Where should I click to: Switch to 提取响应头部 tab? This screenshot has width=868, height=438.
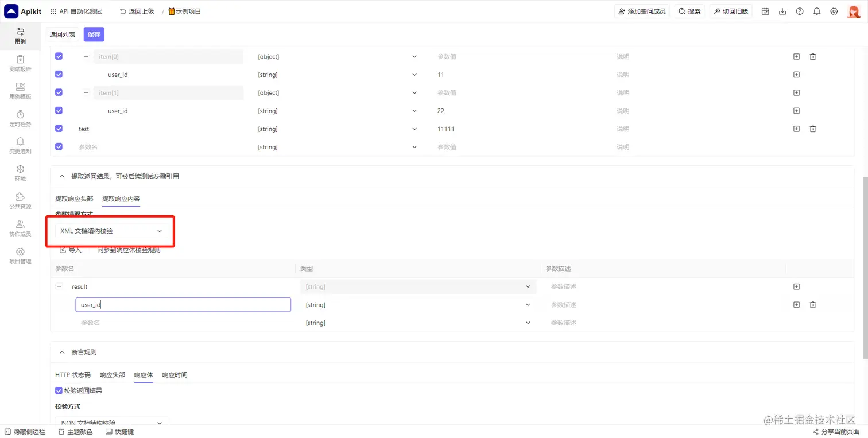[x=74, y=199]
